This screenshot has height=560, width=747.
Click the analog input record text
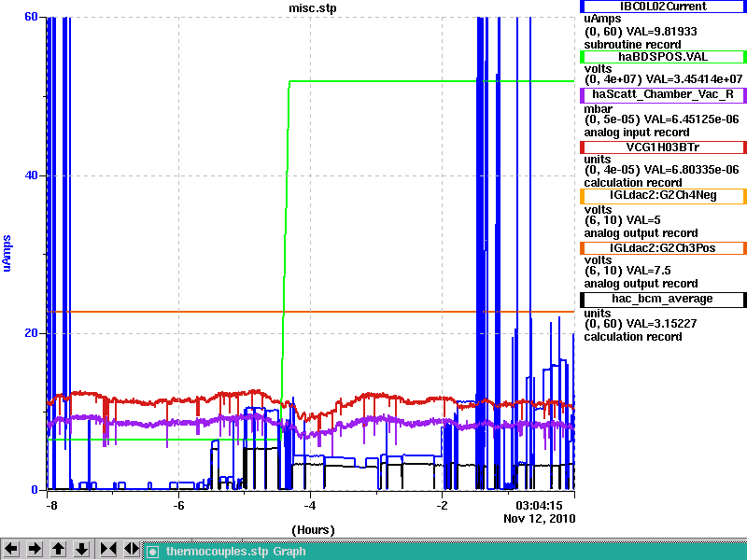(637, 133)
